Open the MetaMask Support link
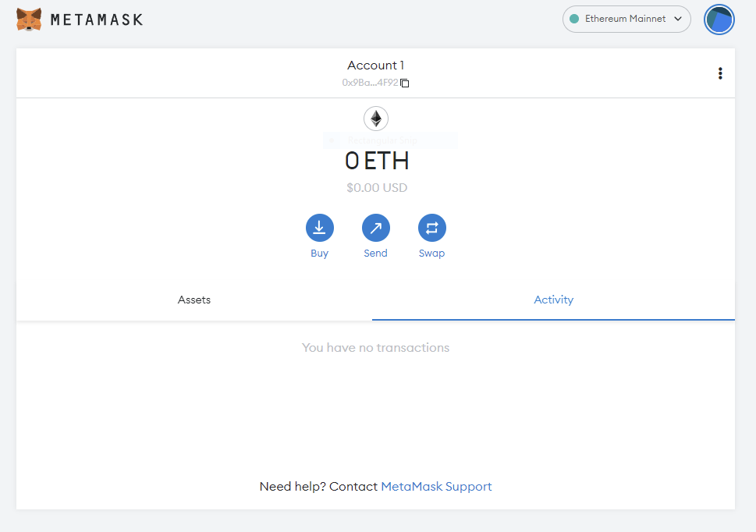Viewport: 756px width, 532px height. point(436,486)
